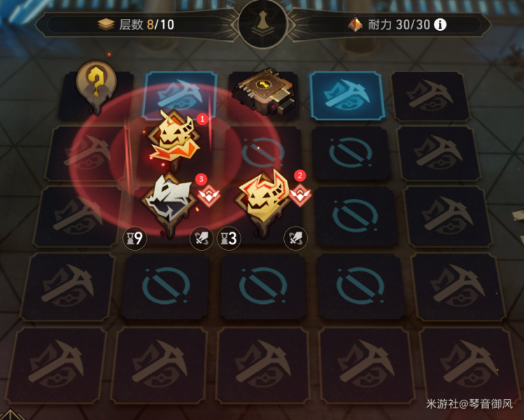The image size is (524, 420).
Task: Click the hourglass 3 turn counter
Action: (229, 239)
